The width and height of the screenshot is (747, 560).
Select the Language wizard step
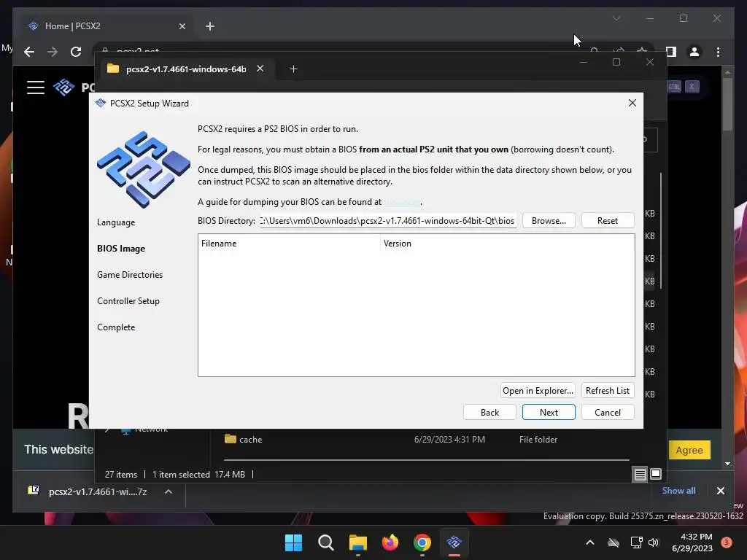tap(116, 222)
